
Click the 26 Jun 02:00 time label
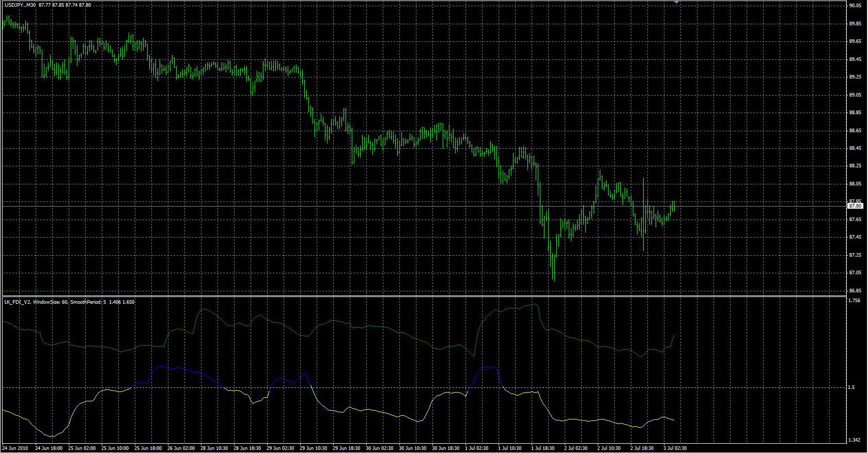tap(181, 448)
